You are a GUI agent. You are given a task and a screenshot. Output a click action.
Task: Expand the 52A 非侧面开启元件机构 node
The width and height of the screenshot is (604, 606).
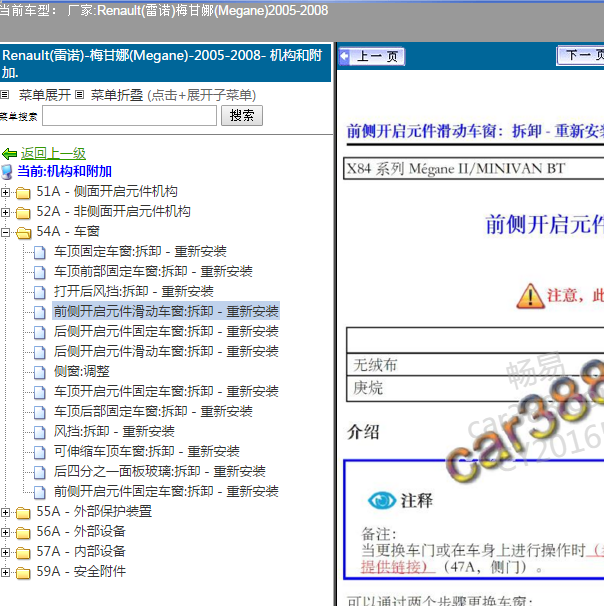pyautogui.click(x=5, y=212)
